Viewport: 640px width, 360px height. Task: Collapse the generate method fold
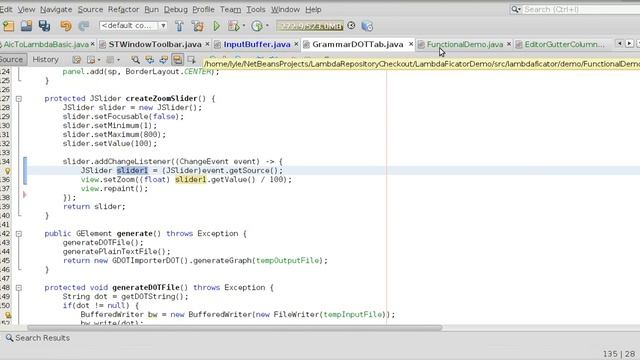(x=19, y=234)
